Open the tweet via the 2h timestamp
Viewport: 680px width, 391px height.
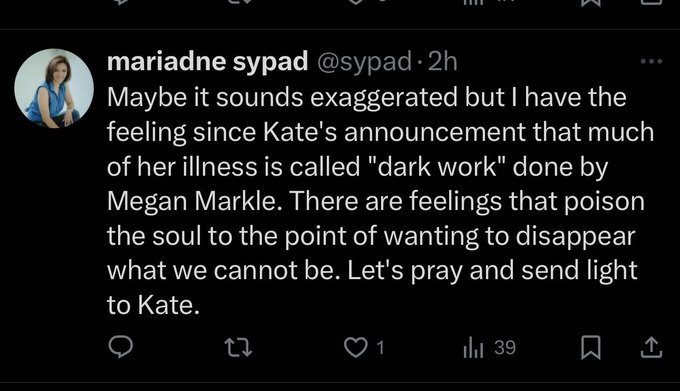(442, 62)
